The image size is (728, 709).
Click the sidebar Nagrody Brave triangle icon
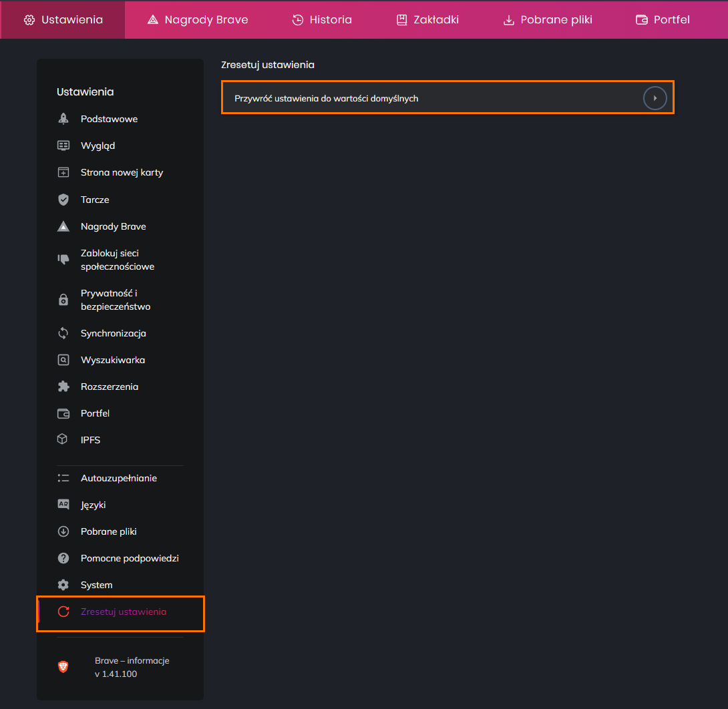pos(63,226)
